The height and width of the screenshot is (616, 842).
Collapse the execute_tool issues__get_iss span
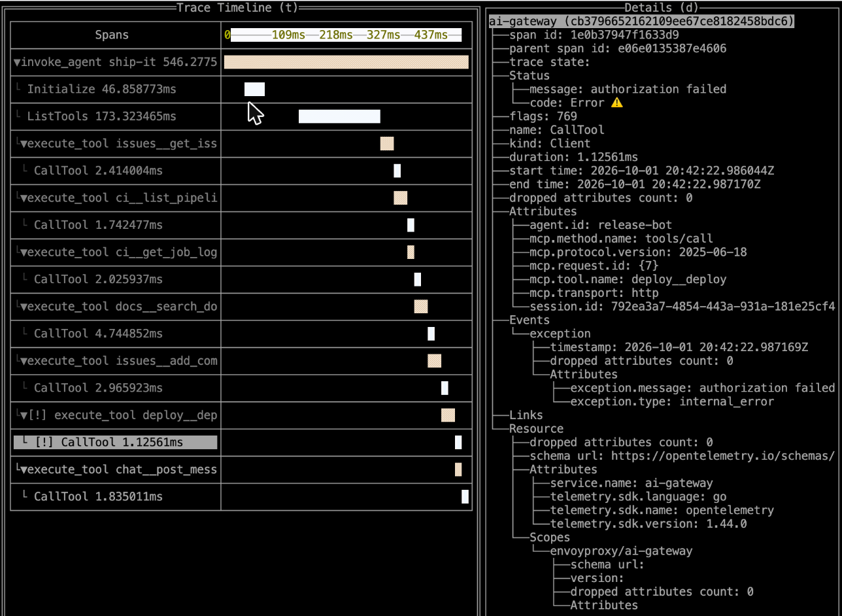pyautogui.click(x=24, y=144)
